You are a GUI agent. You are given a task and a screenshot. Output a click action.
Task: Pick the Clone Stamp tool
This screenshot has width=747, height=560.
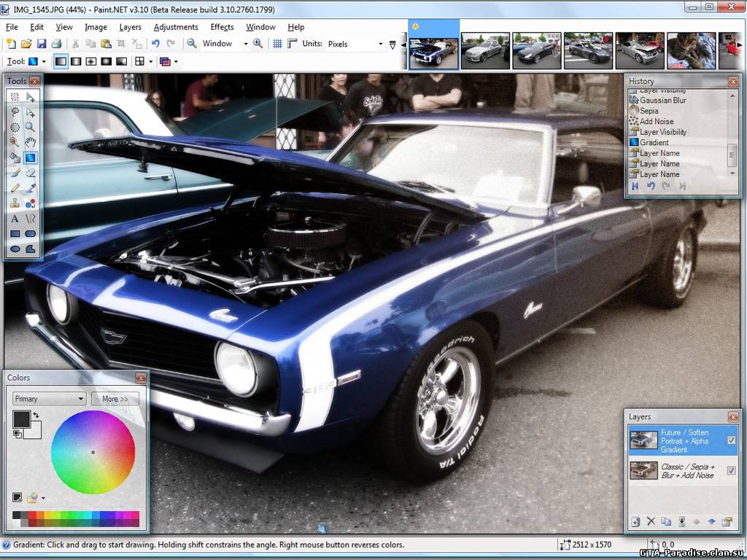(x=15, y=203)
